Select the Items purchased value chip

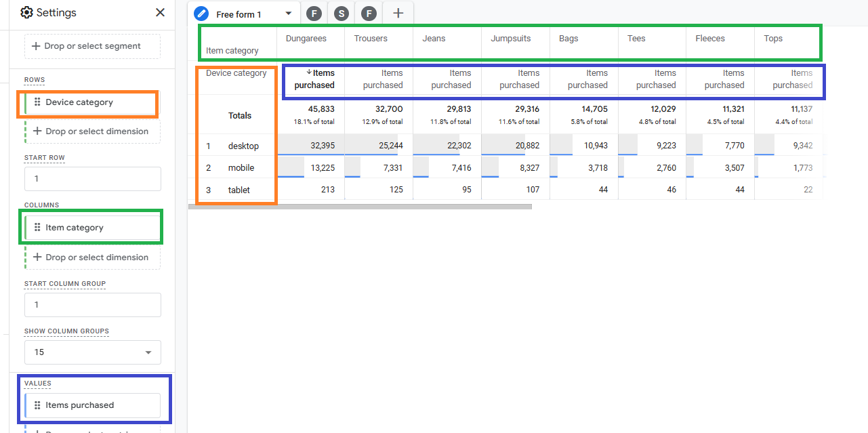[93, 405]
